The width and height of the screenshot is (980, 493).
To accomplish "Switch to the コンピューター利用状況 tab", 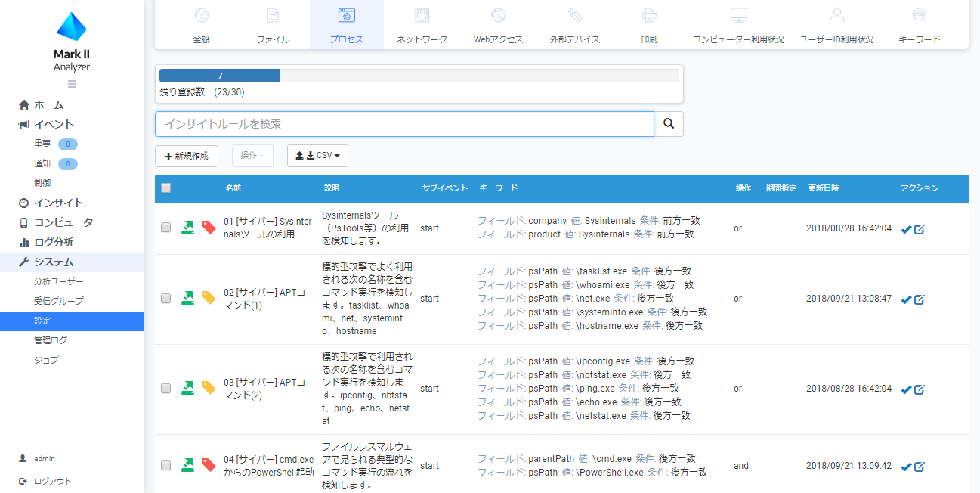I will [738, 25].
